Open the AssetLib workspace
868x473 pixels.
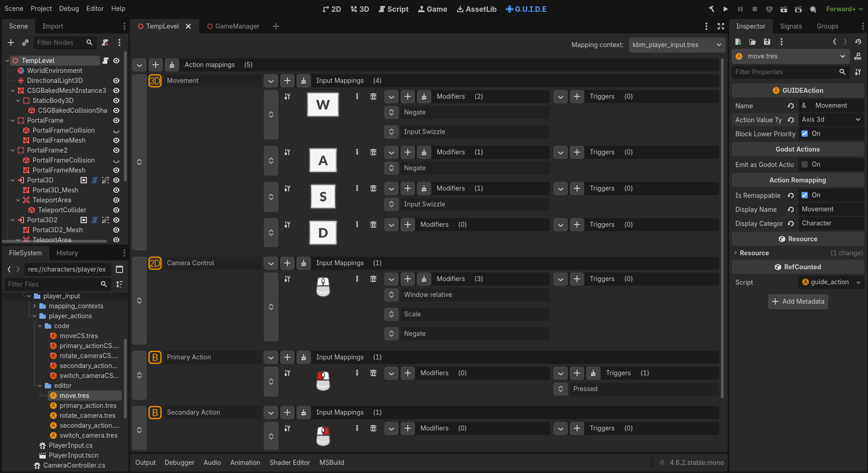tap(477, 9)
